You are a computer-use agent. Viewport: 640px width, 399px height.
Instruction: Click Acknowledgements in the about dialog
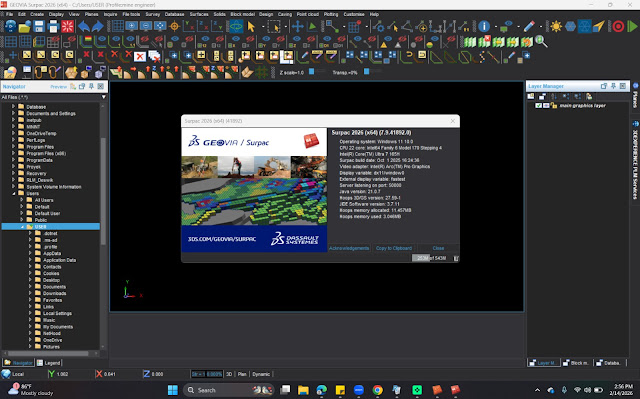(349, 248)
